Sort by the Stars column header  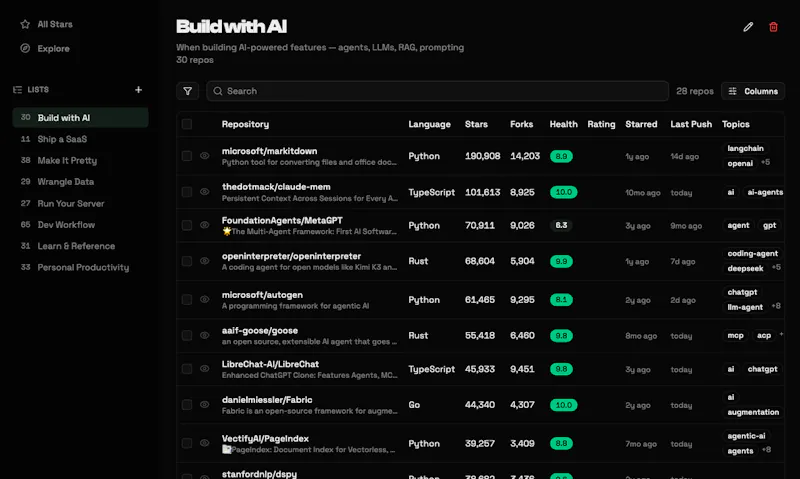tap(476, 124)
